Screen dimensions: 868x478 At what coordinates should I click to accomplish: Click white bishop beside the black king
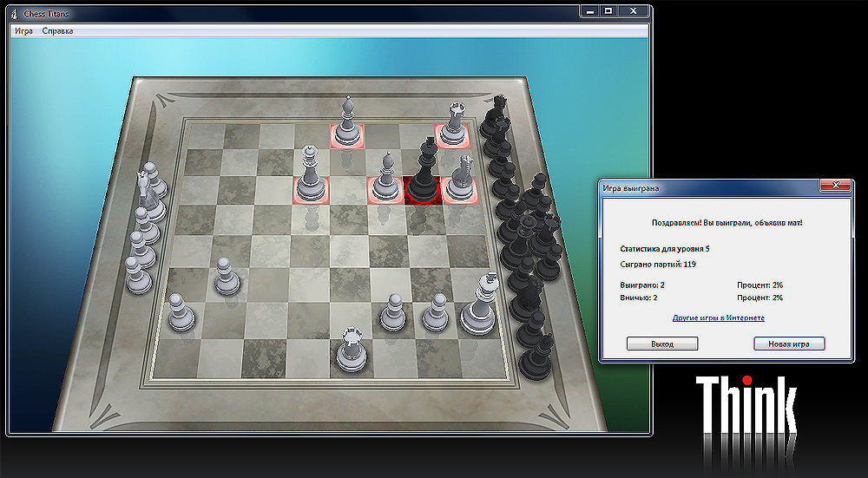coord(386,178)
